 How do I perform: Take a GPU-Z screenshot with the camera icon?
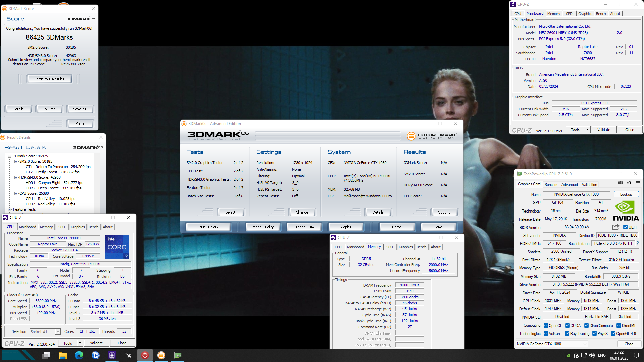621,183
